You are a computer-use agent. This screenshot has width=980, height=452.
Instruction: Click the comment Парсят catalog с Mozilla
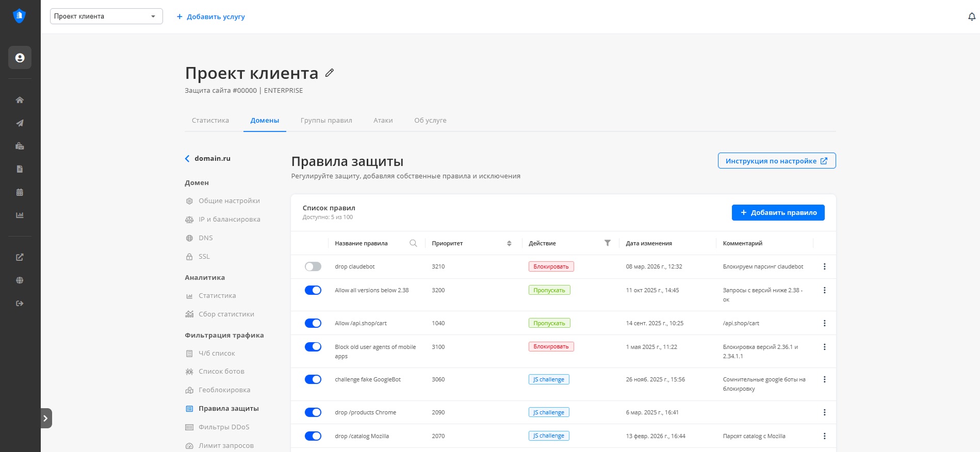(x=754, y=436)
